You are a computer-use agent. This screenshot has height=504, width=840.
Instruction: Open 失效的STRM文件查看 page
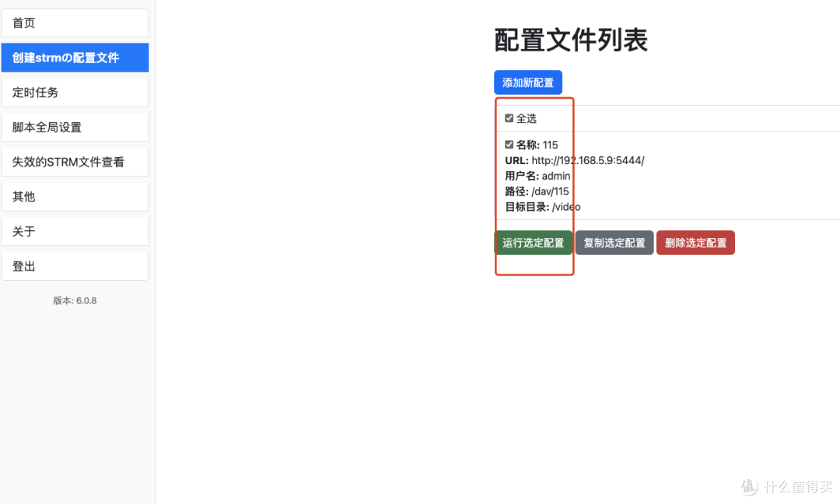tap(75, 163)
